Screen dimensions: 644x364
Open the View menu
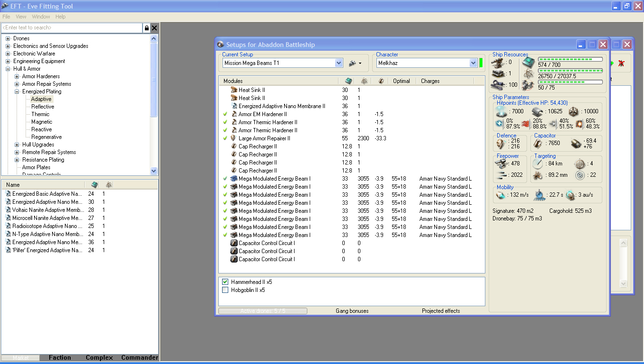pyautogui.click(x=21, y=17)
